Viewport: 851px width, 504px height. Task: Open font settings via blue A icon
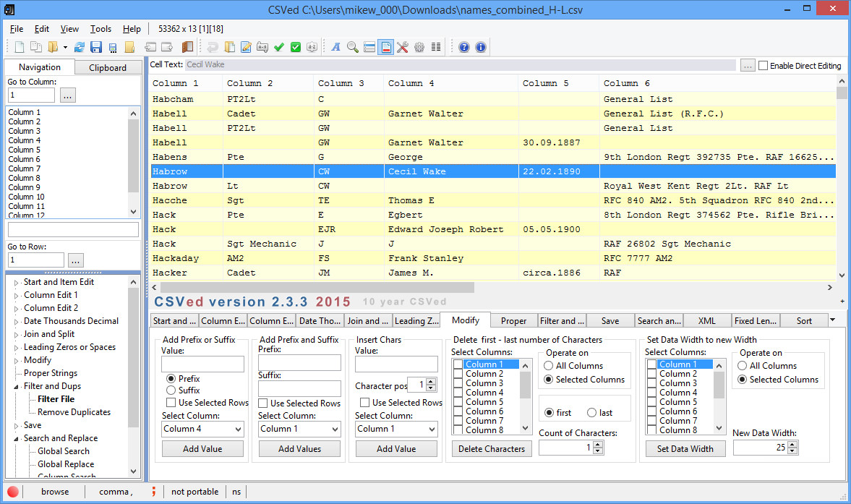[335, 46]
